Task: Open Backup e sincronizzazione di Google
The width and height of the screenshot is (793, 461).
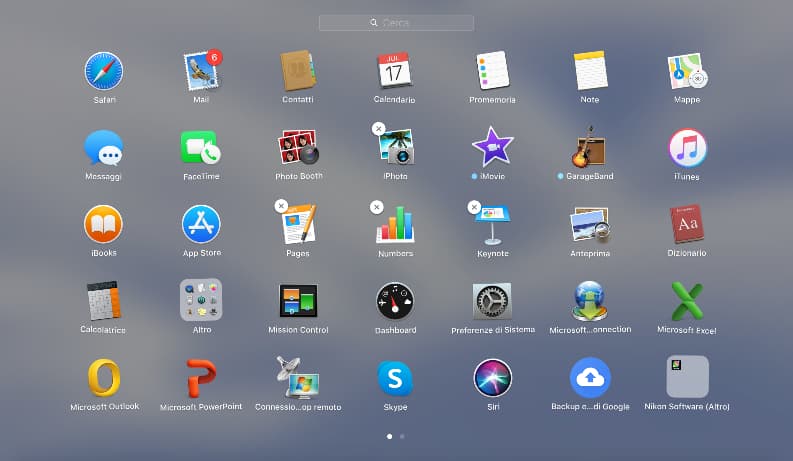Action: 590,378
